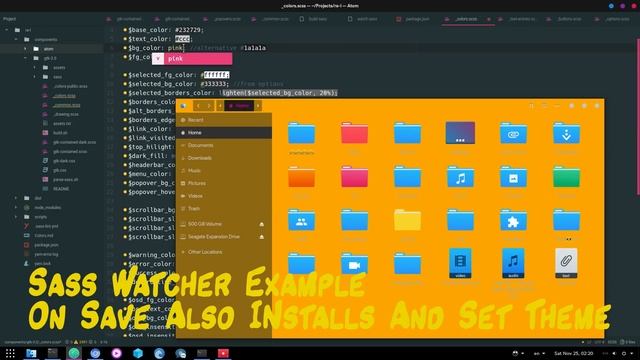Open _drawing.scss in Project tree
Image resolution: width=640 pixels, height=360 pixels.
(66, 114)
